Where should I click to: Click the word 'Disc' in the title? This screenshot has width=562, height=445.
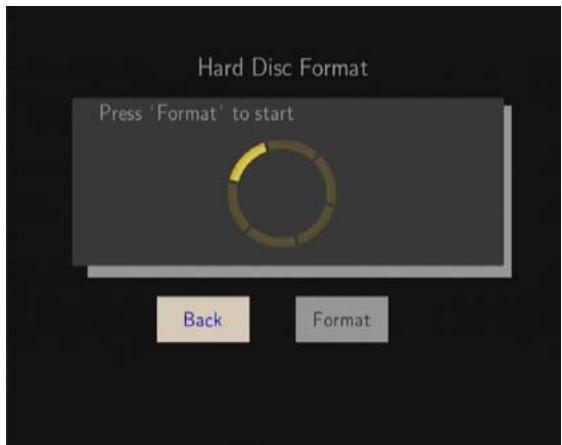(x=272, y=67)
